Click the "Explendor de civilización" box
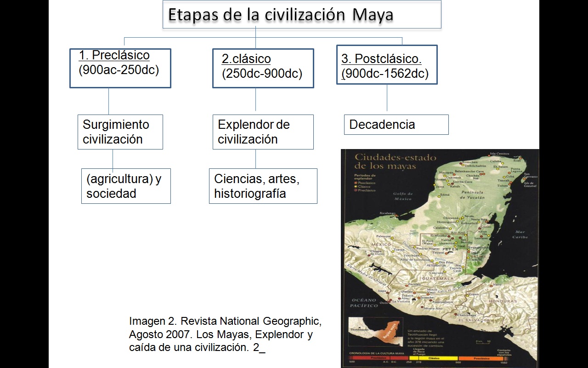588x368 pixels. 263,132
